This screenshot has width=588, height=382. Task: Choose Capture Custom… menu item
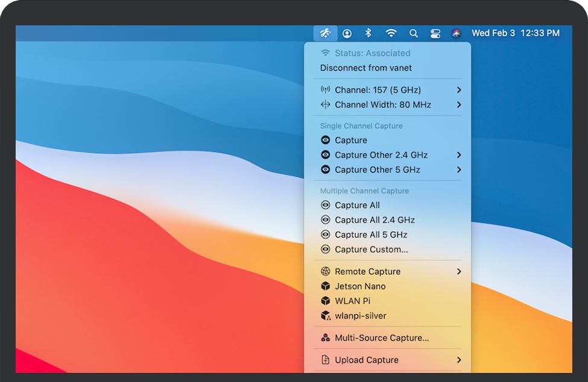point(371,249)
